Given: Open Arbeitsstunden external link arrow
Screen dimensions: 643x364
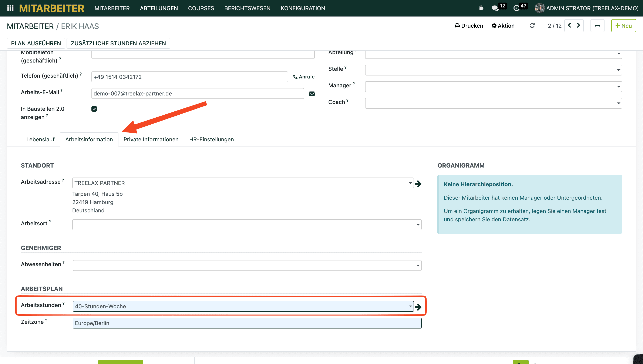Looking at the screenshot, I should pyautogui.click(x=418, y=307).
